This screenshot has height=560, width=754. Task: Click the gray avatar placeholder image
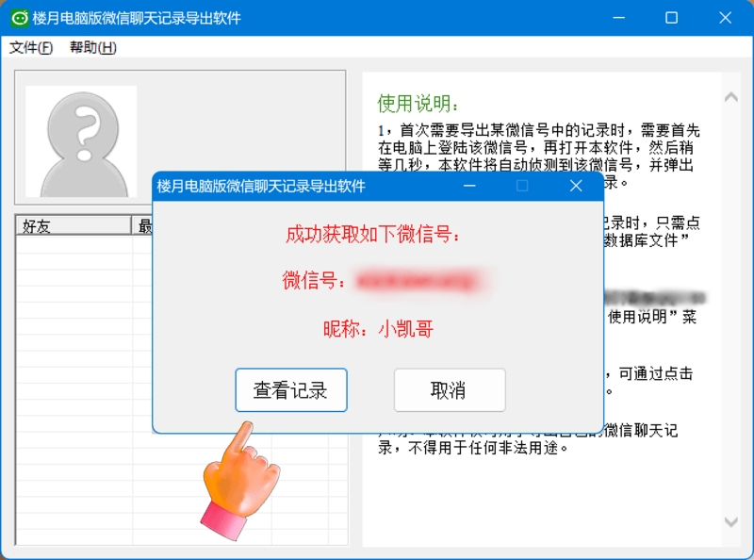[81, 141]
